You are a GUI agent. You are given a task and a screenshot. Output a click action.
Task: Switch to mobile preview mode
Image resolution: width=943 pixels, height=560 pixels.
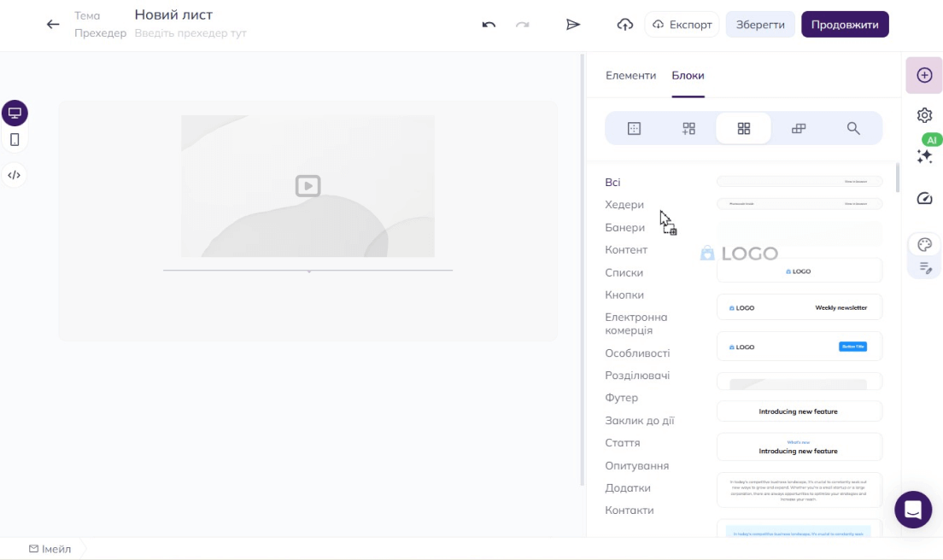pos(15,140)
